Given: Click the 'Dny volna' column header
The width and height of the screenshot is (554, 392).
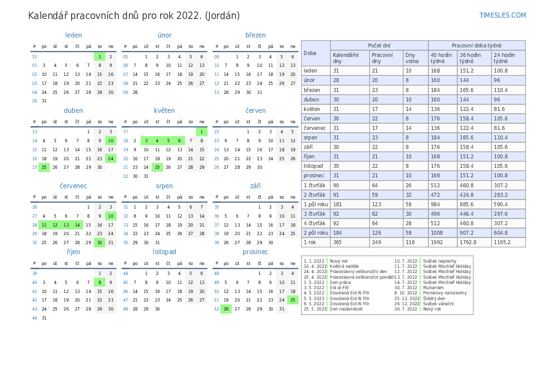Looking at the screenshot, I should click(416, 58).
